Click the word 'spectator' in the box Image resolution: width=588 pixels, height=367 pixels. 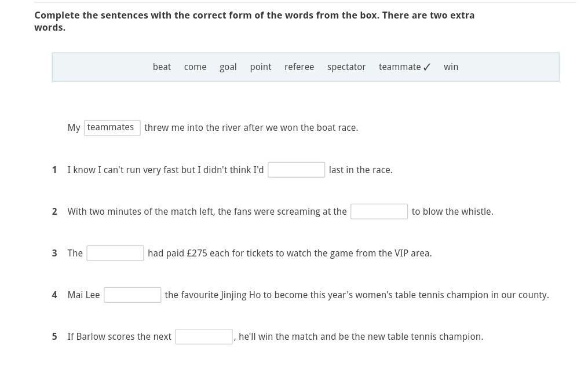346,68
